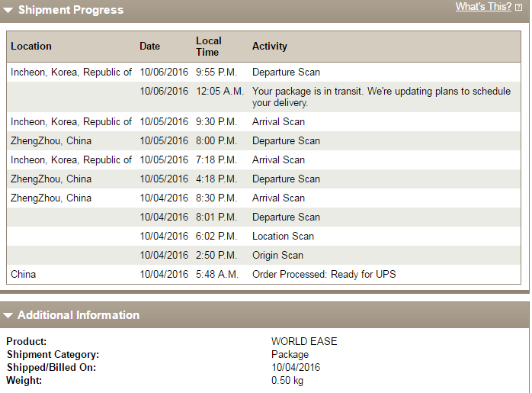Click the Location column header
Image resolution: width=532 pixels, height=393 pixels.
[31, 46]
